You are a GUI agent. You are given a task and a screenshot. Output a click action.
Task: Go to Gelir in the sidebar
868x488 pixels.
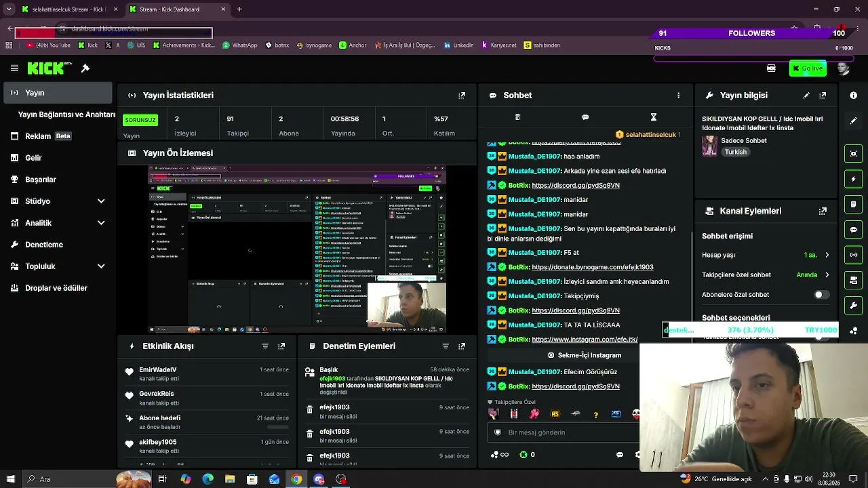[58, 158]
